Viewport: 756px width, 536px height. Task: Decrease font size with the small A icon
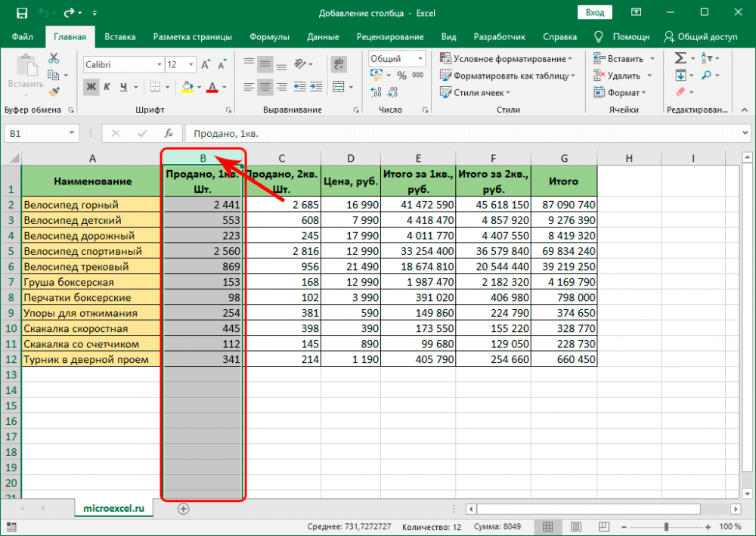(222, 64)
